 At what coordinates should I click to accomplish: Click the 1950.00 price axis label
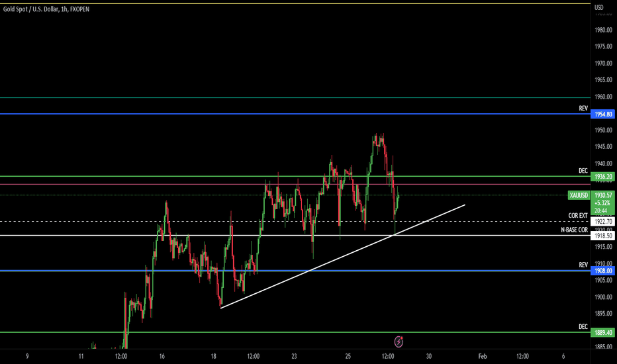pos(603,130)
